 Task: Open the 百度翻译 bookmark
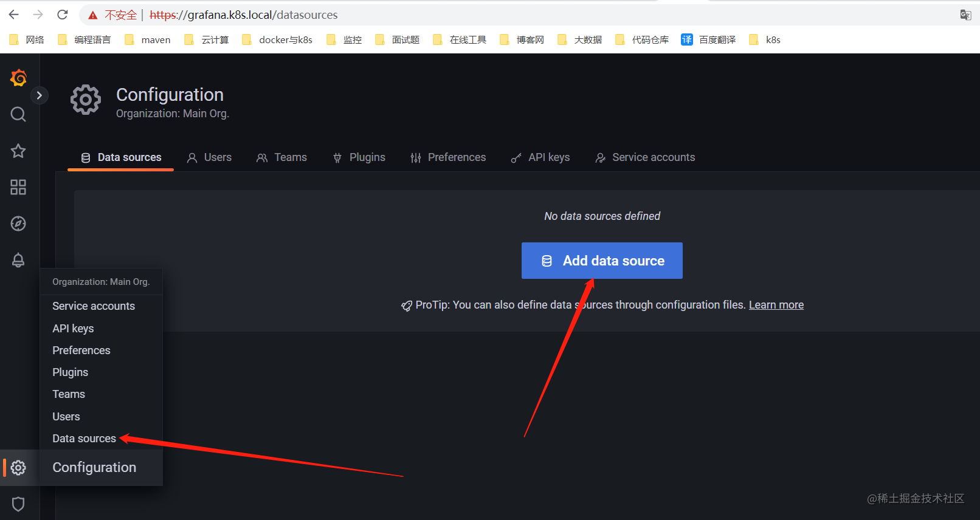[x=709, y=39]
